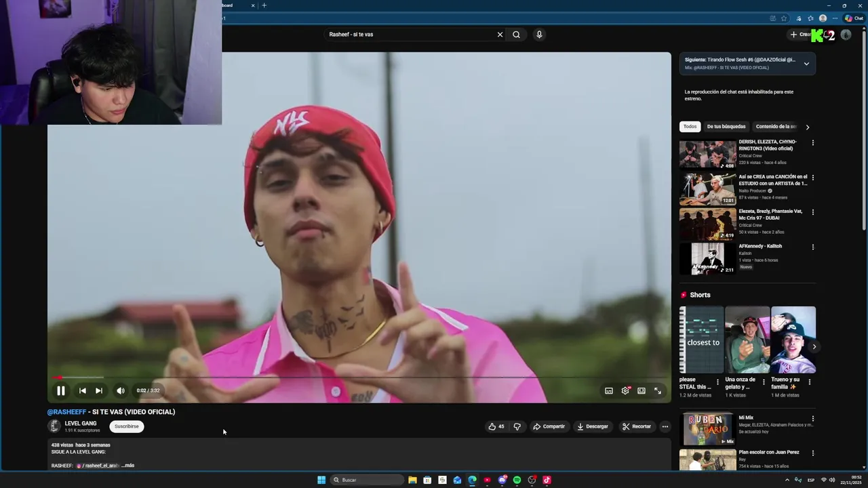
Task: Expand the description with ...más
Action: click(x=128, y=466)
